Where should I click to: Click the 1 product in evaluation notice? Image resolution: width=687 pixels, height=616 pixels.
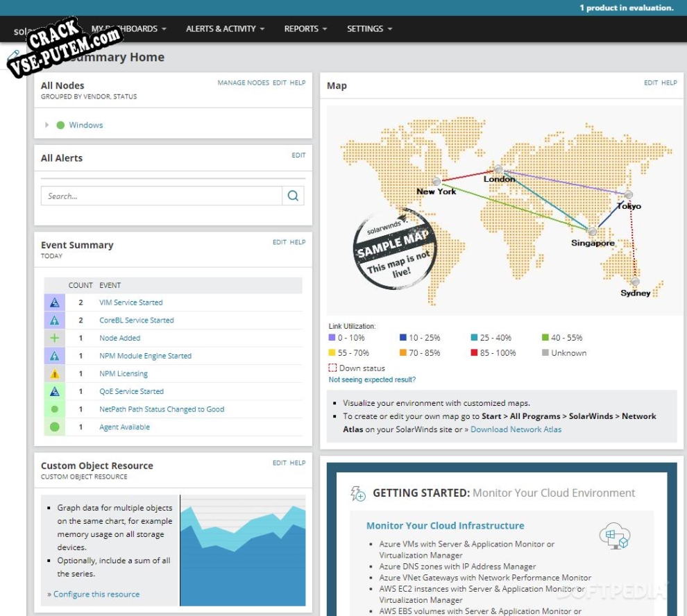[627, 8]
